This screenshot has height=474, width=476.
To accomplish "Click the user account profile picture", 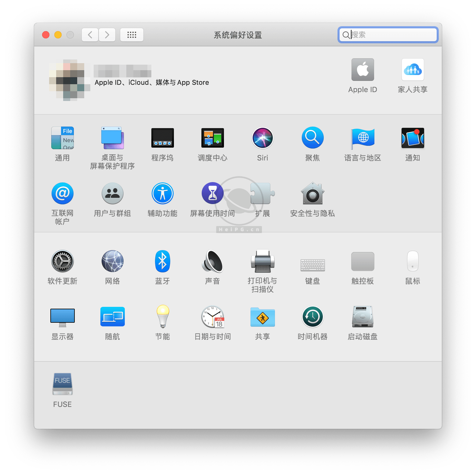I will (70, 80).
